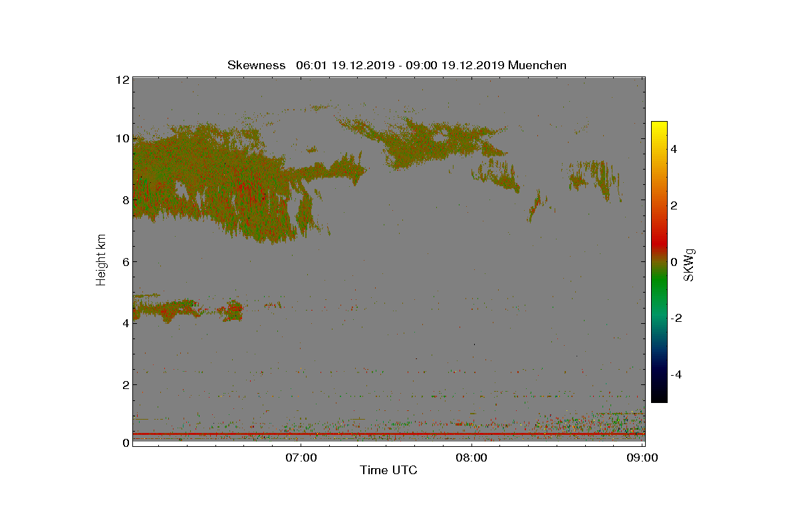Click the 'Time UTC' axis label
The image size is (798, 532).
tap(389, 470)
